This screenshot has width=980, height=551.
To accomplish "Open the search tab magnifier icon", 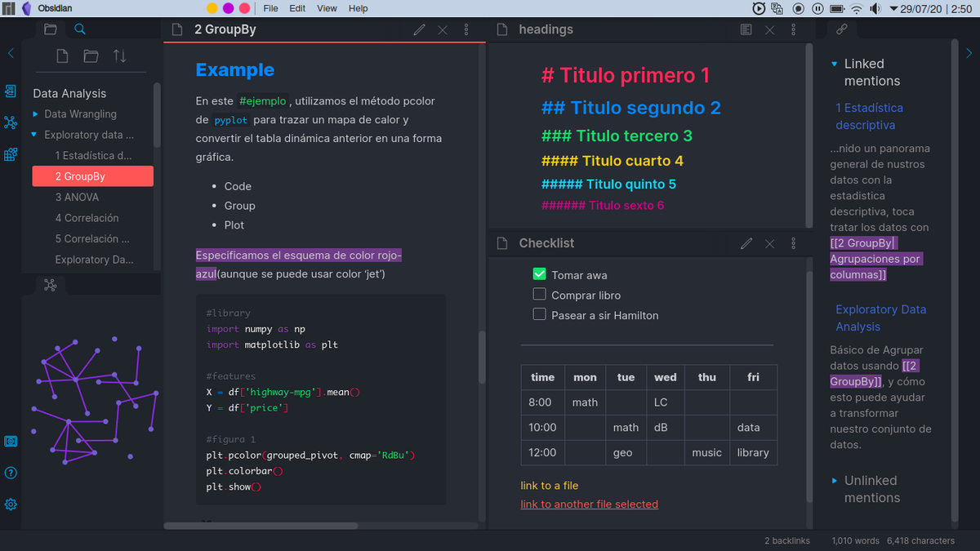I will 80,29.
